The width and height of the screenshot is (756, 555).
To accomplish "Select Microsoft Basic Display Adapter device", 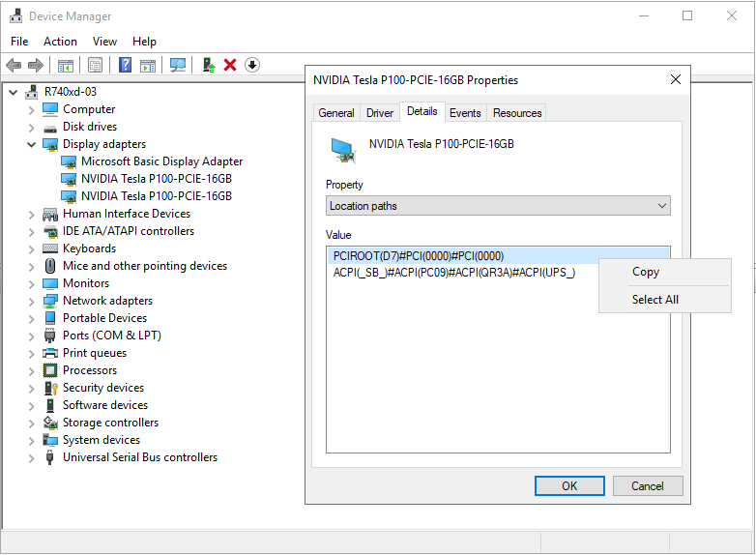I will point(161,161).
